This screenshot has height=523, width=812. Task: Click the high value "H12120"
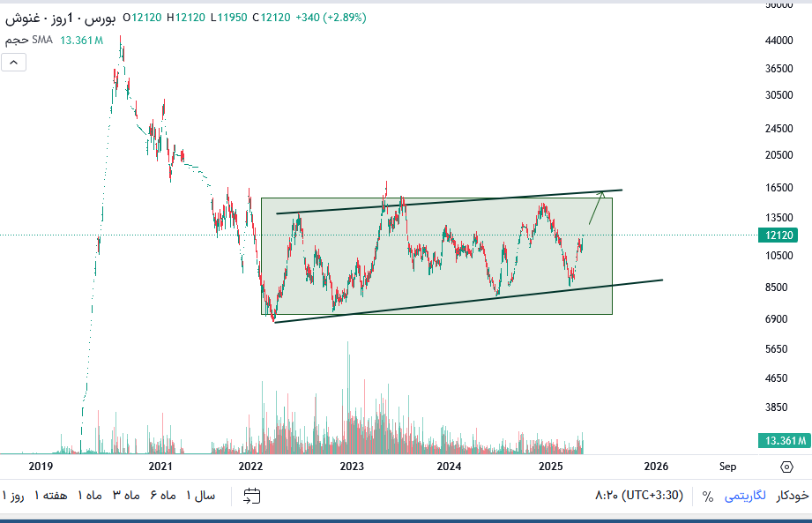(x=186, y=18)
